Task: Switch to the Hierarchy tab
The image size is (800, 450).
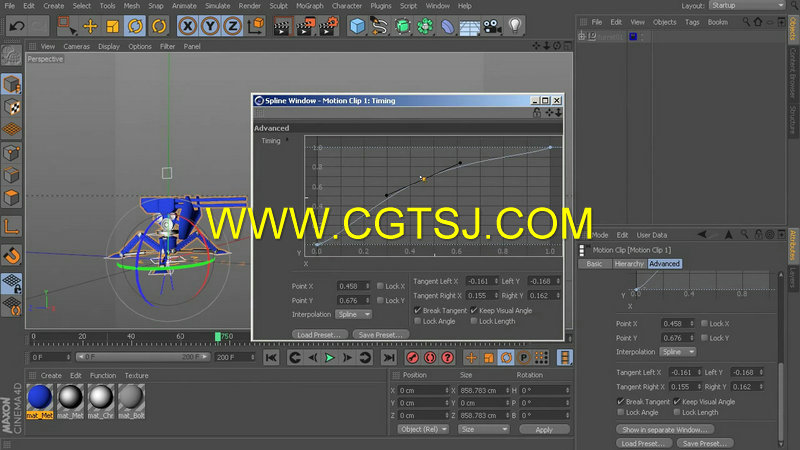Action: tap(629, 264)
